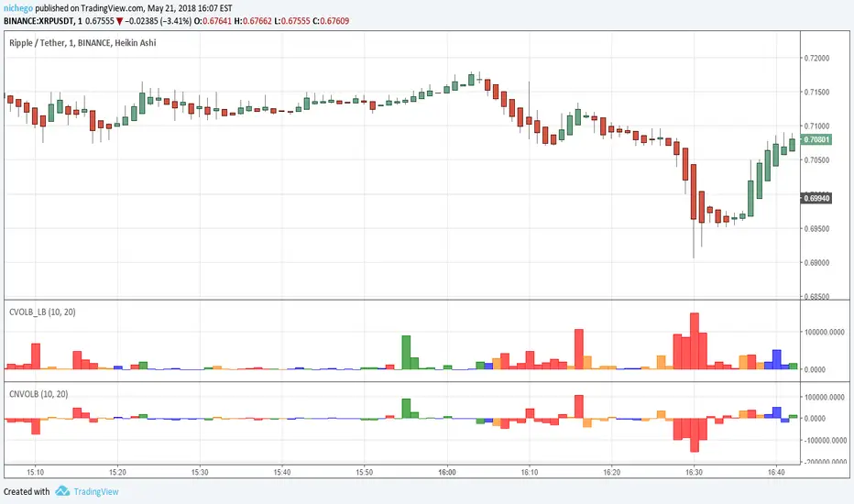
Task: Click the 16:10 time axis label
Action: [530, 472]
